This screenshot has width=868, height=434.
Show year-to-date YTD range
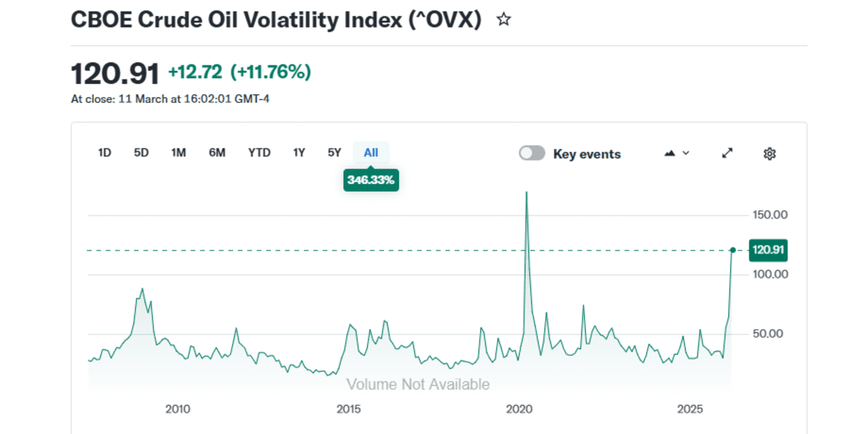[259, 153]
